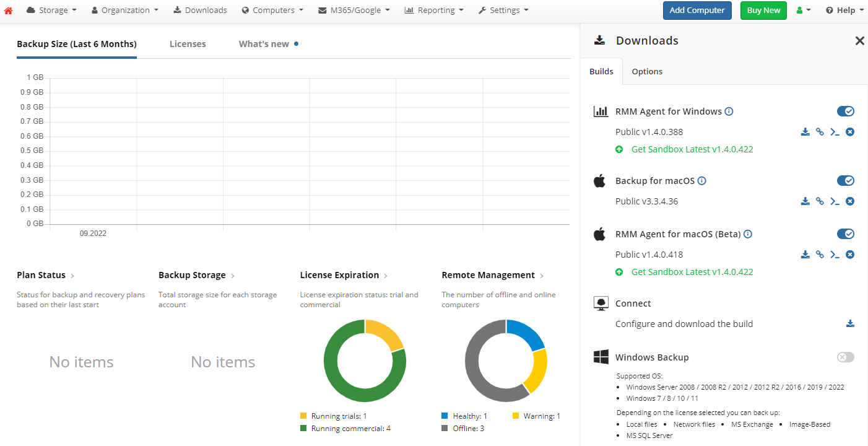Open Downloads in the top menu
The image size is (868, 446).
(200, 11)
